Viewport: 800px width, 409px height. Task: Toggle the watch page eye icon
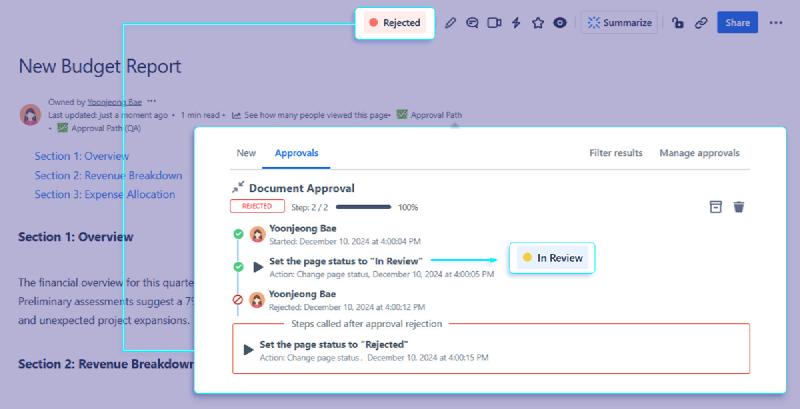(x=560, y=23)
